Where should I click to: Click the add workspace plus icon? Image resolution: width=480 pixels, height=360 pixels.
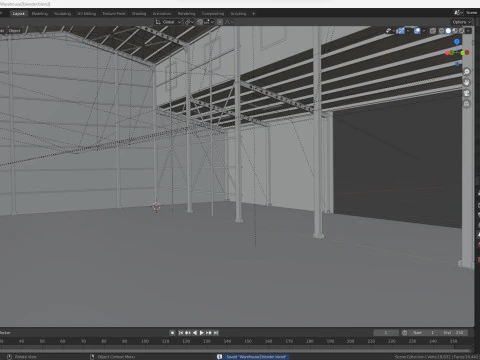(x=253, y=14)
